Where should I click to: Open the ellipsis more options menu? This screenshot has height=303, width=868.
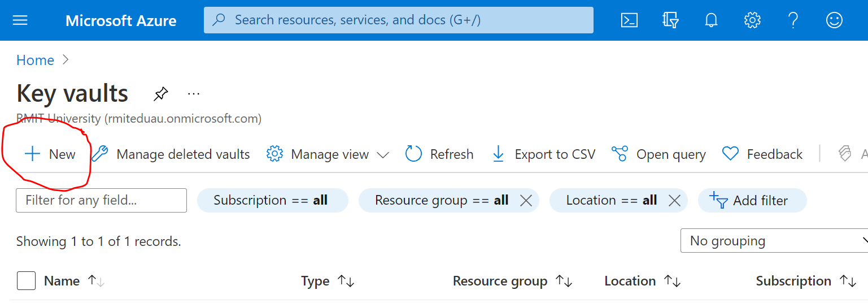(x=194, y=93)
